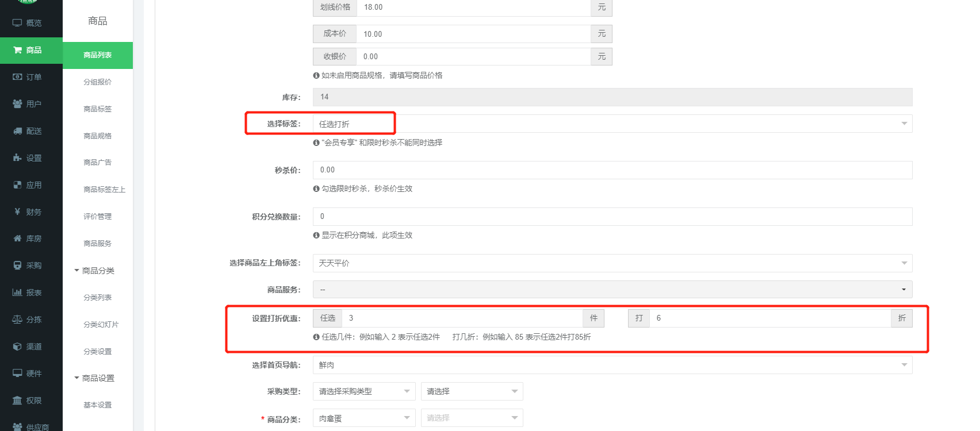Open the 选择标签 dropdown showing 任选打折
The height and width of the screenshot is (431, 980).
612,124
